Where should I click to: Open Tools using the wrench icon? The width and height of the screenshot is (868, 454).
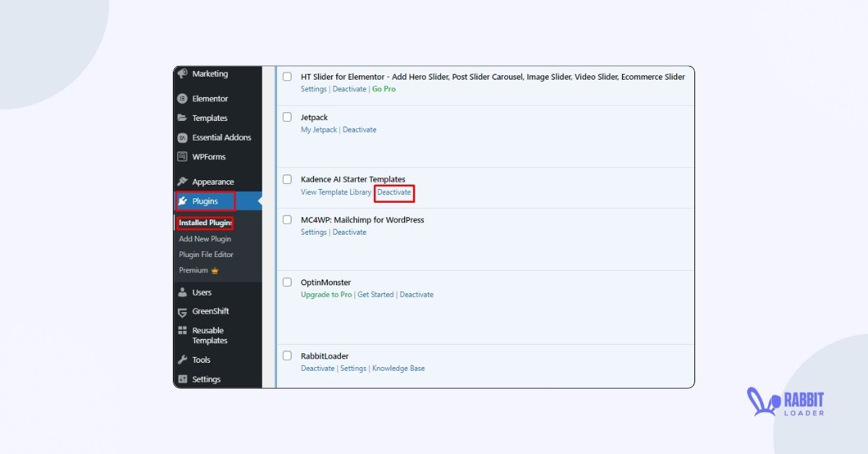pos(182,359)
